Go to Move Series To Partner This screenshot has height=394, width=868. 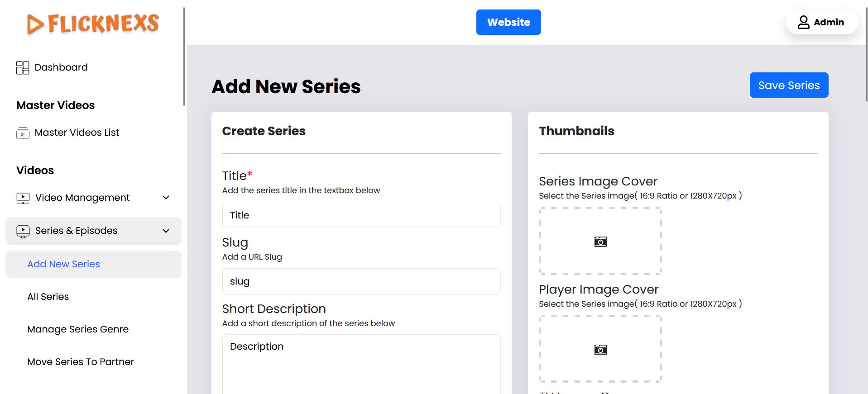pos(81,362)
